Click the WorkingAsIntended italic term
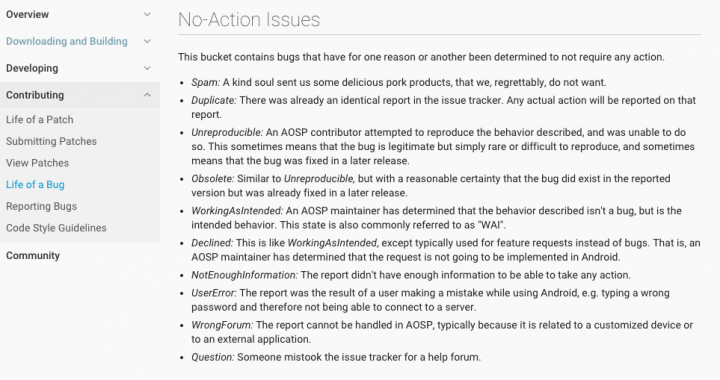Screen dimensions: 720x380 point(237,211)
